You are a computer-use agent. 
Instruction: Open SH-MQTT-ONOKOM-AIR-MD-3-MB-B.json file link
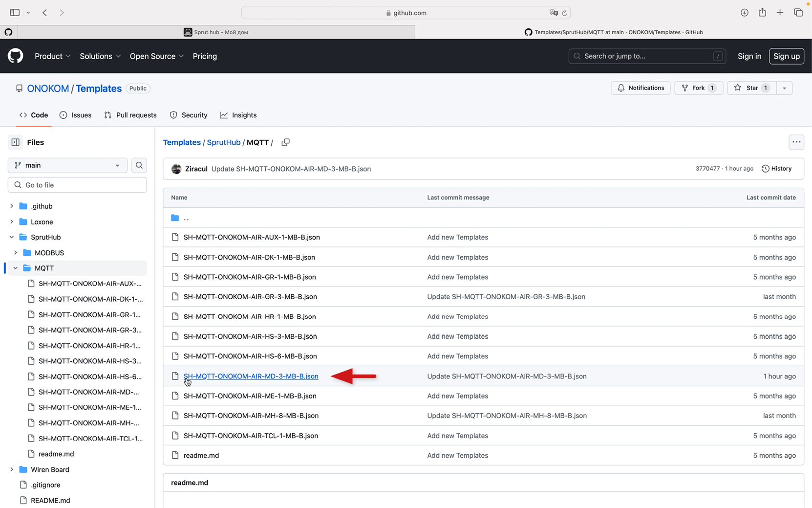click(x=251, y=376)
